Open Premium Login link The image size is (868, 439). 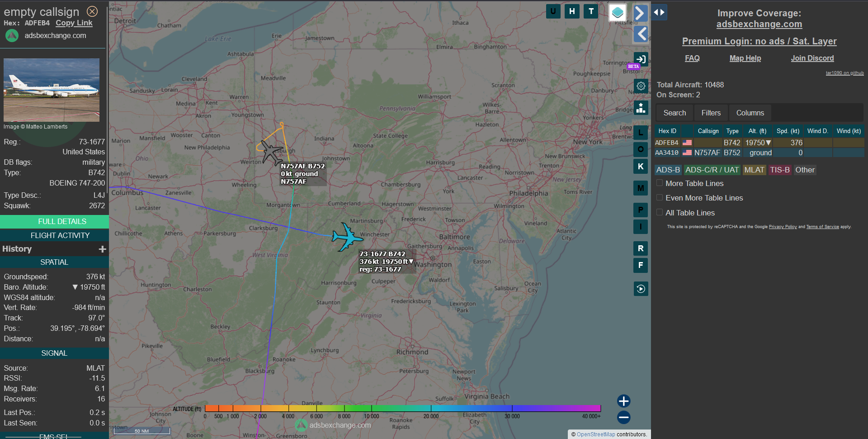tap(759, 41)
